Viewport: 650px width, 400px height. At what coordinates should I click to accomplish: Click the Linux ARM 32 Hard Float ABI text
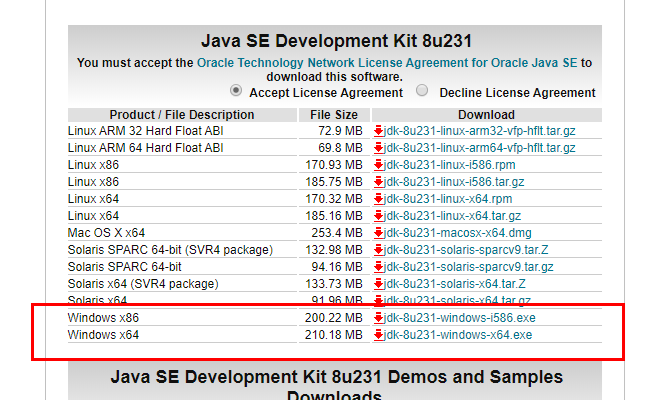click(x=146, y=131)
